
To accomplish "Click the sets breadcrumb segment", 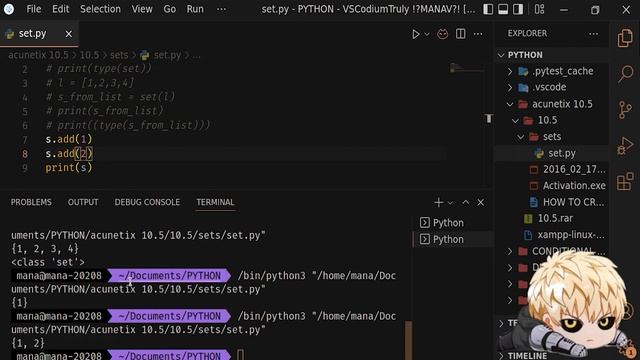I will pos(119,55).
